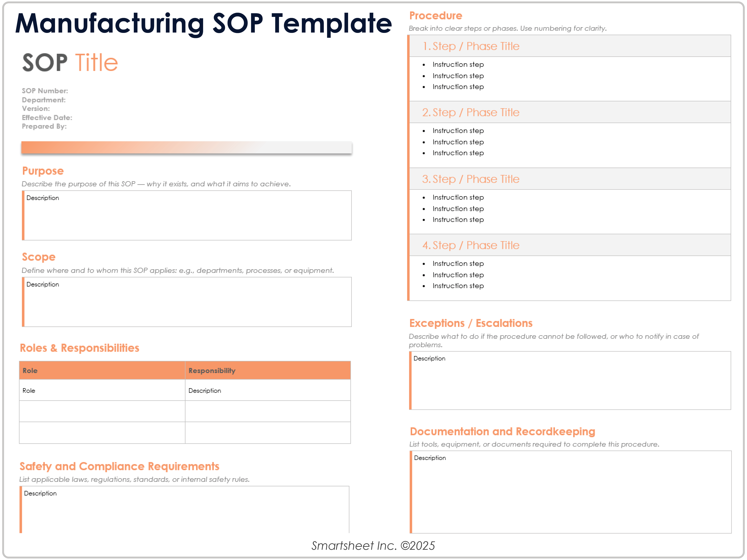747x560 pixels.
Task: Select the Scope description box
Action: [187, 302]
